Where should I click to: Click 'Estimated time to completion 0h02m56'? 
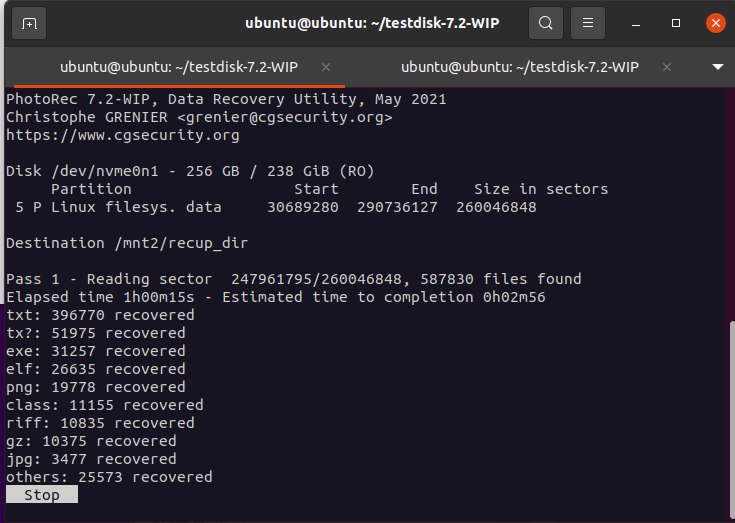tap(384, 297)
